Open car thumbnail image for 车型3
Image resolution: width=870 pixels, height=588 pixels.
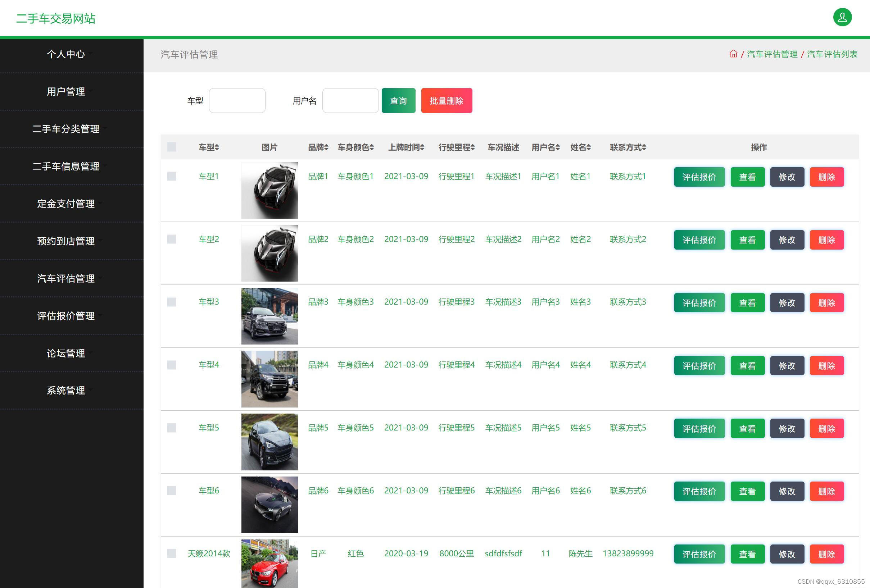pyautogui.click(x=269, y=316)
